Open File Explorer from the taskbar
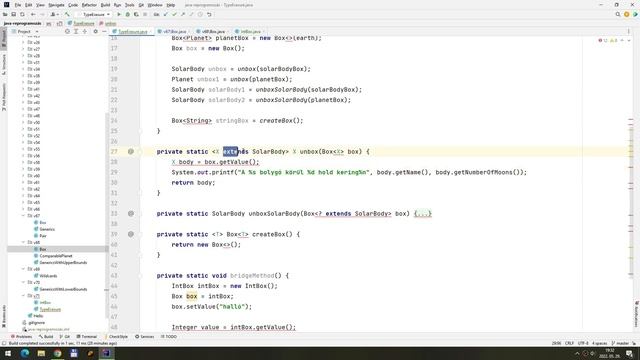 click(41, 353)
